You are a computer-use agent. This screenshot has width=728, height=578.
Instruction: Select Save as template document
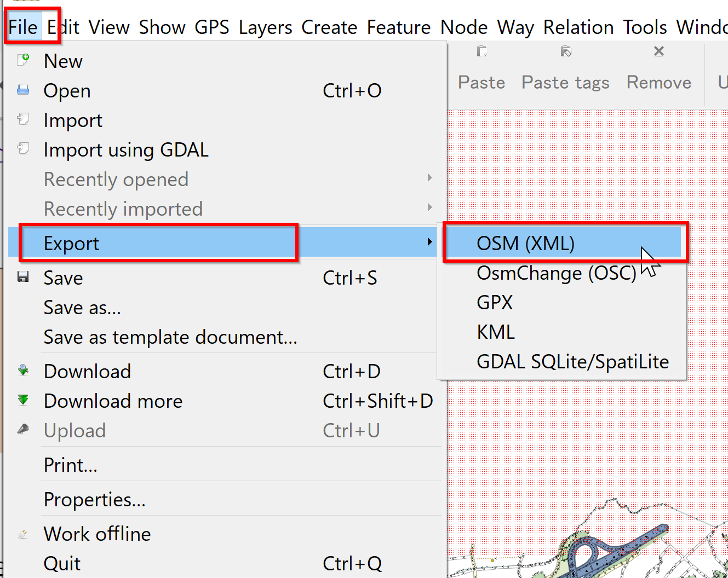(170, 337)
